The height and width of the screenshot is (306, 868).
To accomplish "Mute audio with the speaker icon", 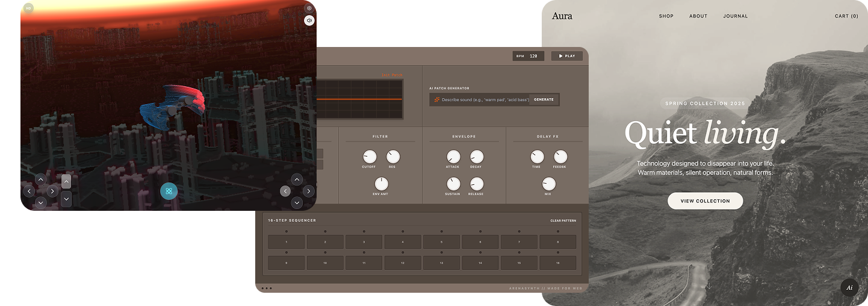I will pyautogui.click(x=309, y=20).
